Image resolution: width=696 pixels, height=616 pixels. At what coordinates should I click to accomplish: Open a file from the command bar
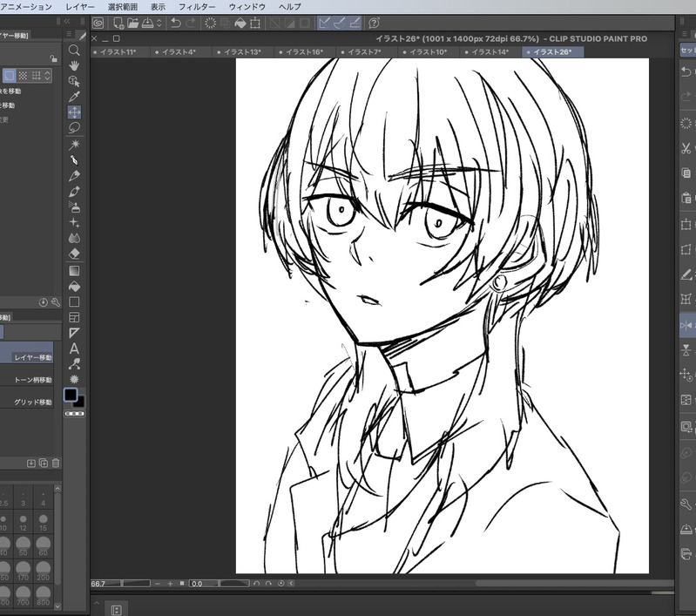pos(132,23)
